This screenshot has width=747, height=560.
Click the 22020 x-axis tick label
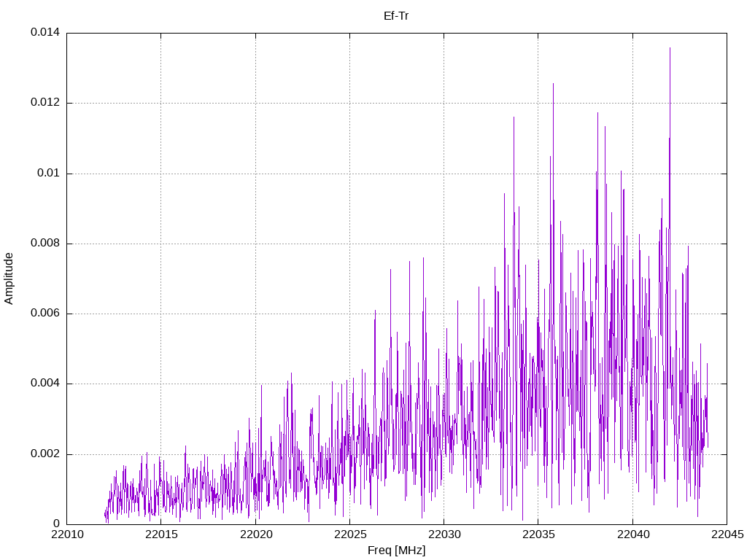[256, 534]
